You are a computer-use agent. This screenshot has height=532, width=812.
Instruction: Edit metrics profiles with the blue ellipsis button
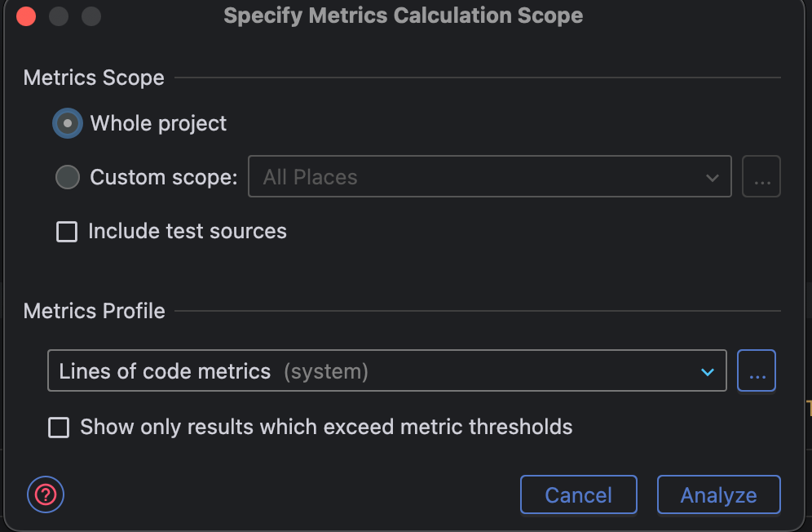click(756, 370)
